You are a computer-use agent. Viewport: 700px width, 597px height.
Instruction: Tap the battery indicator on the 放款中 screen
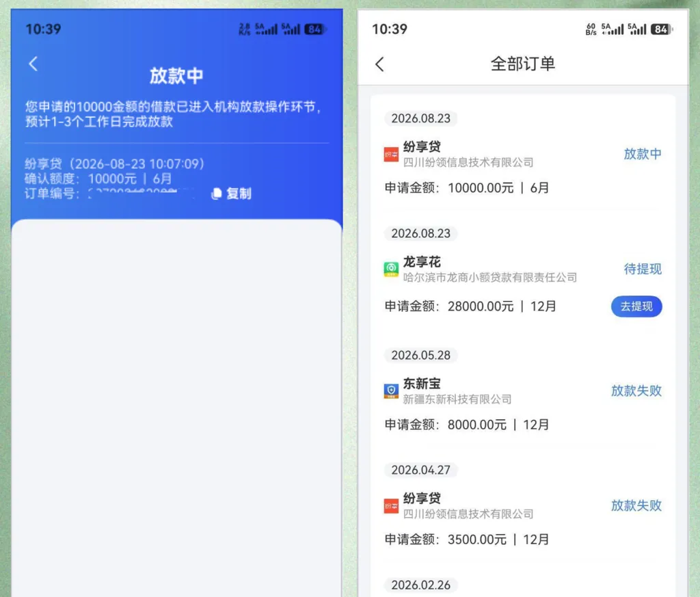click(315, 29)
